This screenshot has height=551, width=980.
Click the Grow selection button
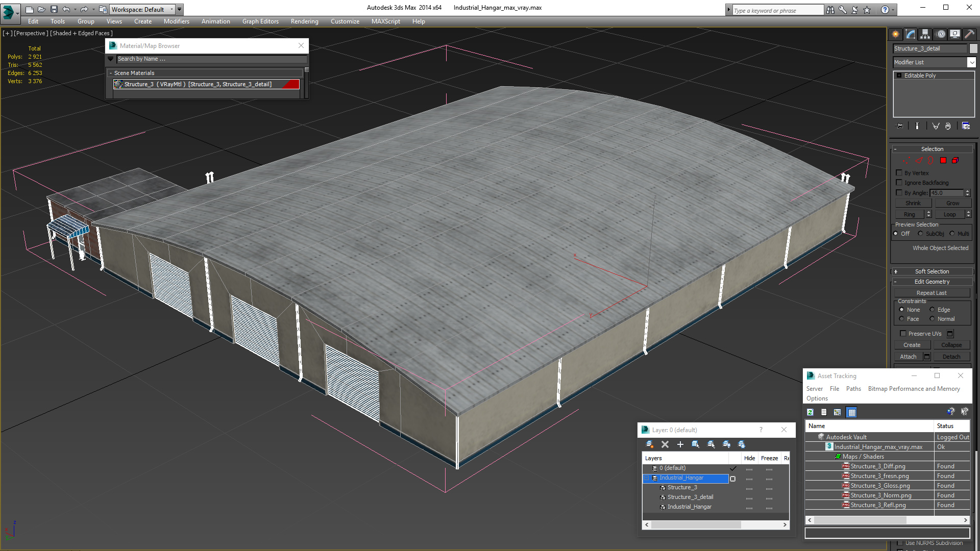(952, 203)
